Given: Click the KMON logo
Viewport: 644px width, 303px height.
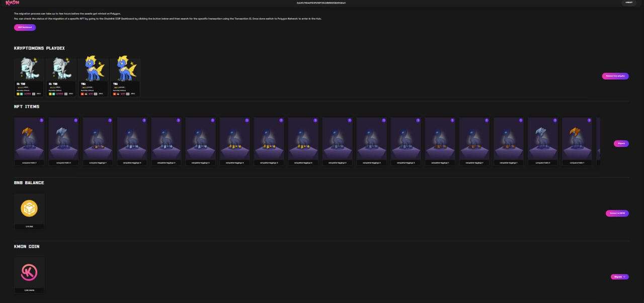Looking at the screenshot, I should point(12,3).
